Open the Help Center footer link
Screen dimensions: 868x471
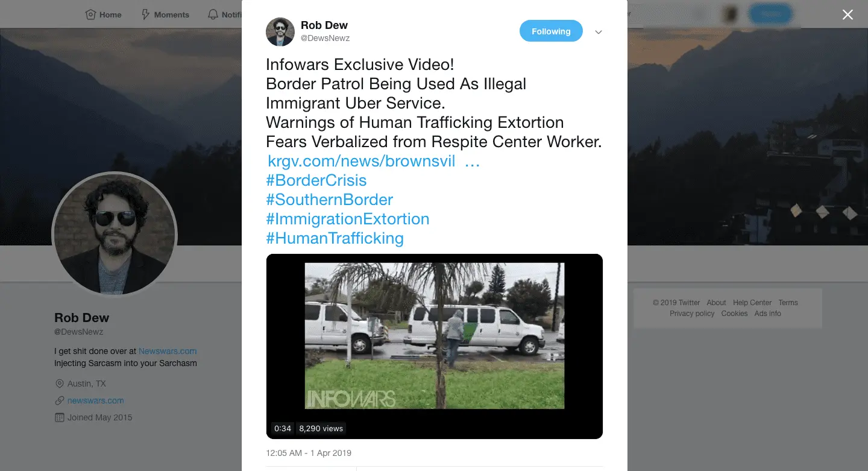click(752, 303)
